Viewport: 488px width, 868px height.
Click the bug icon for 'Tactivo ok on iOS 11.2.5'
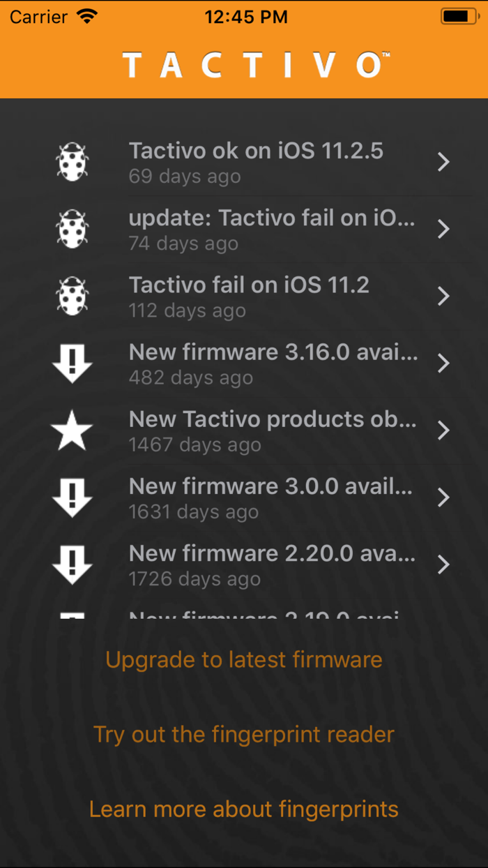pyautogui.click(x=72, y=161)
